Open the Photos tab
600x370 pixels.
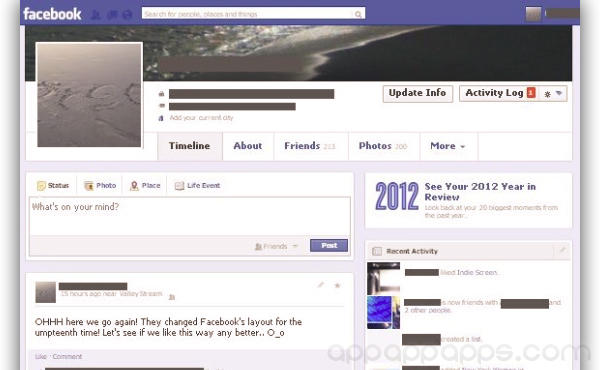[384, 146]
